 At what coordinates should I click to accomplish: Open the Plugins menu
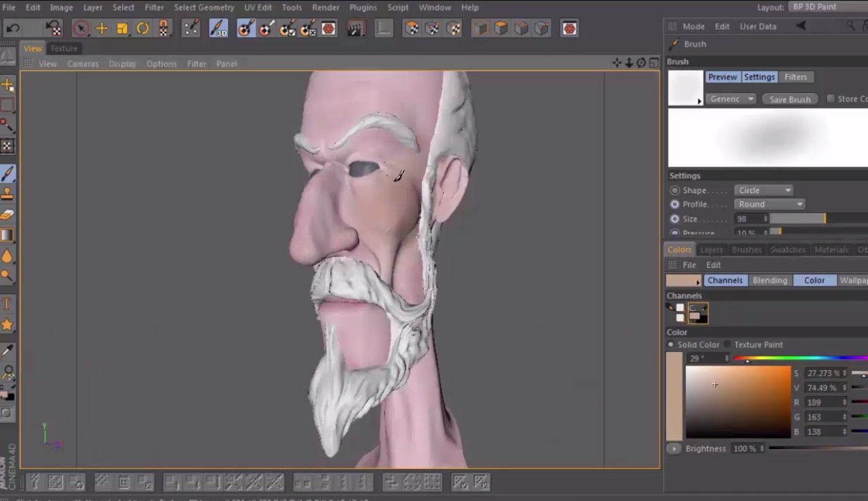point(363,7)
